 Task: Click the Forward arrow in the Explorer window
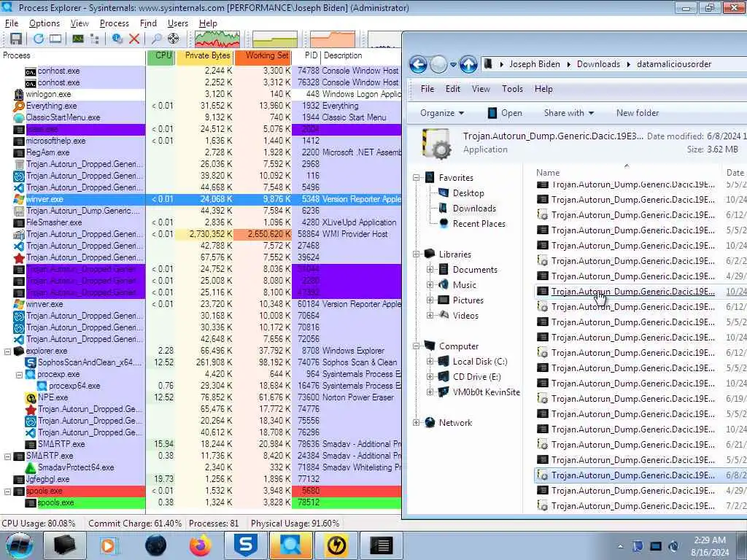coord(438,64)
